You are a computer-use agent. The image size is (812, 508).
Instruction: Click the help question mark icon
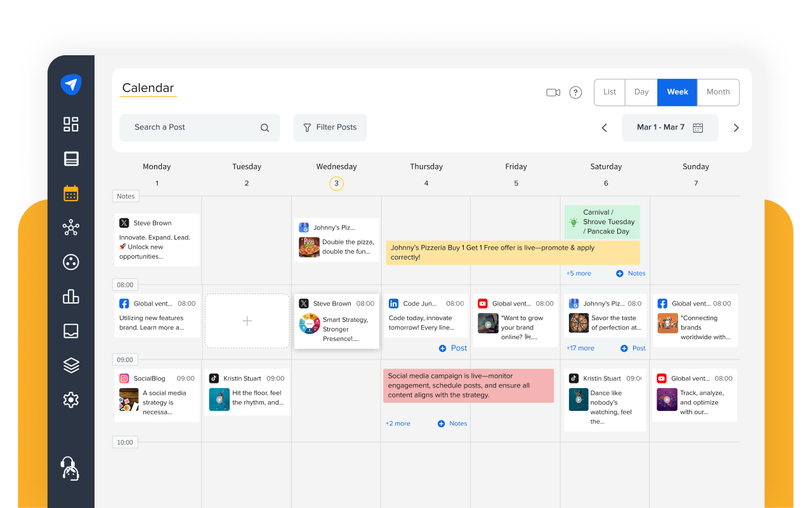pyautogui.click(x=575, y=93)
